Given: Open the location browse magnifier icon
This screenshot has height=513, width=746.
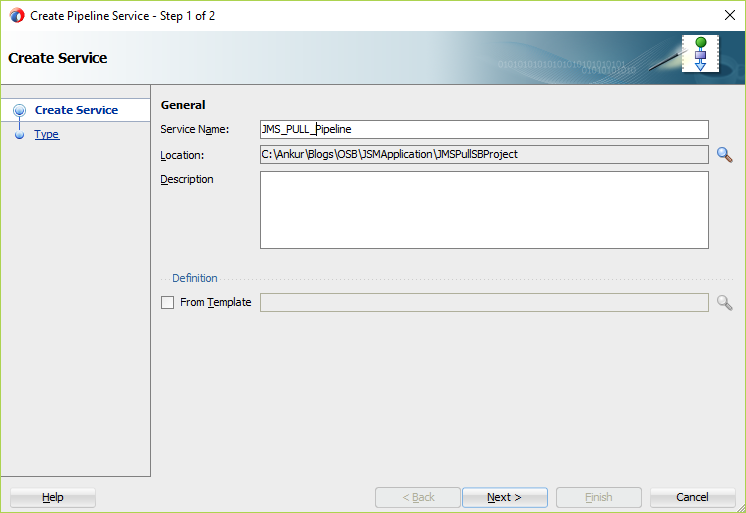Looking at the screenshot, I should pos(725,155).
